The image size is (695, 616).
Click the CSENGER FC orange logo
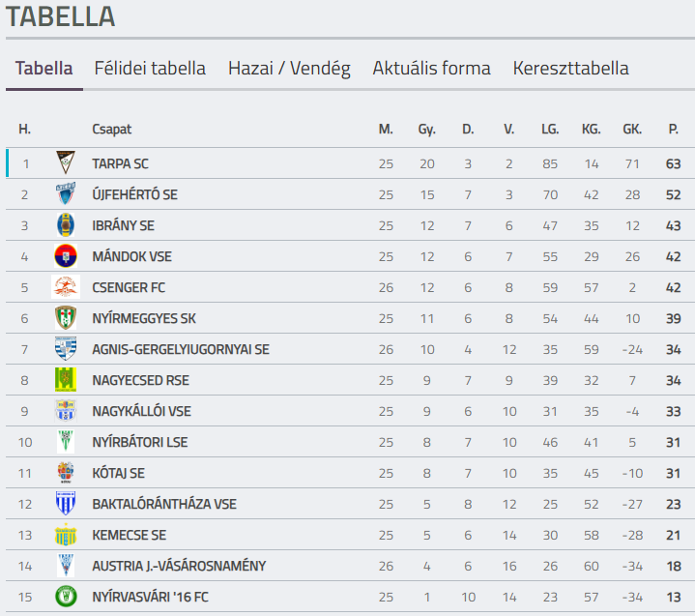pyautogui.click(x=66, y=287)
